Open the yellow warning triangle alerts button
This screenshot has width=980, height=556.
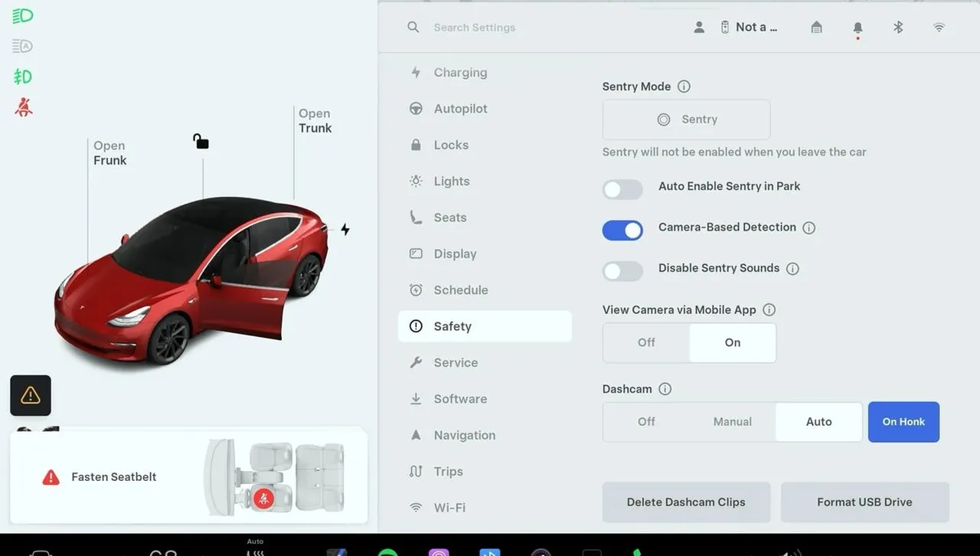coord(31,395)
